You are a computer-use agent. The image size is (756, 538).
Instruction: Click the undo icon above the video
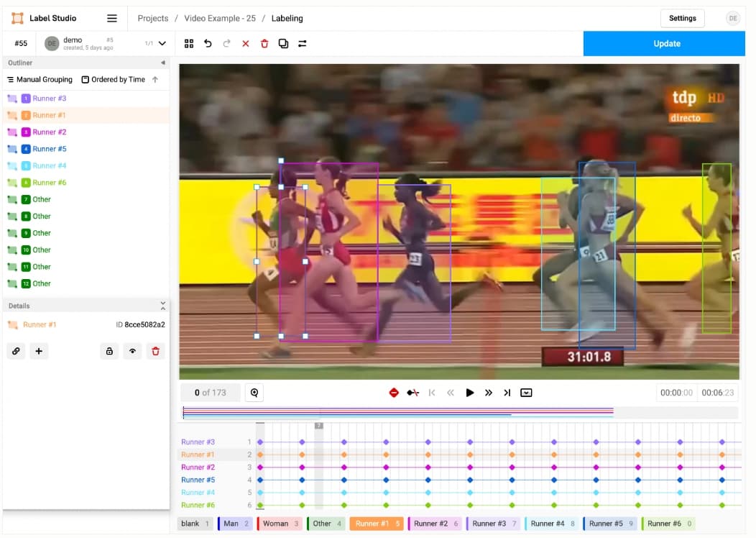(x=208, y=43)
